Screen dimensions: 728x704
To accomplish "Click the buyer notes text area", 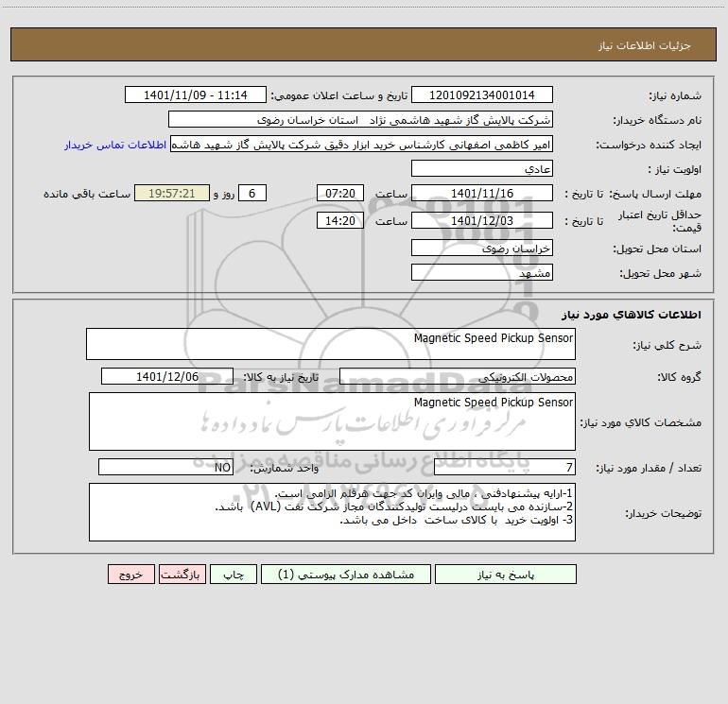I will tap(332, 512).
